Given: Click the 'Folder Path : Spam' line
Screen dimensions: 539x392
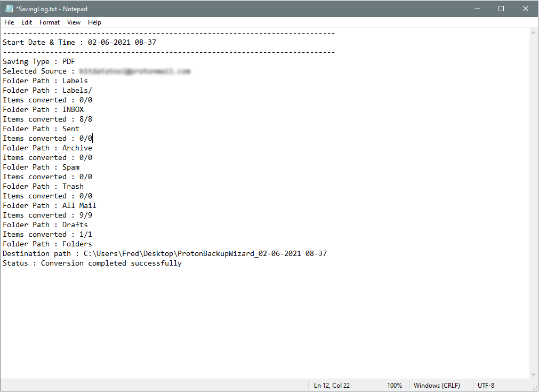Looking at the screenshot, I should click(x=41, y=167).
